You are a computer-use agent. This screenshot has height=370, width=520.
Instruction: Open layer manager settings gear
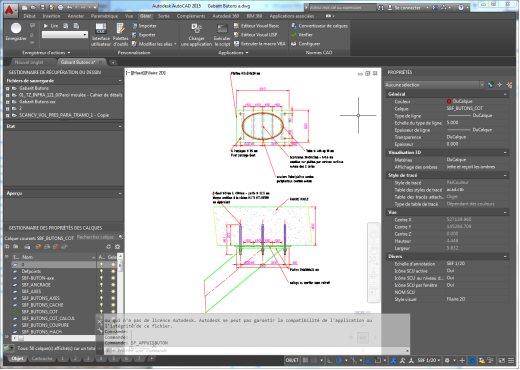(117, 247)
